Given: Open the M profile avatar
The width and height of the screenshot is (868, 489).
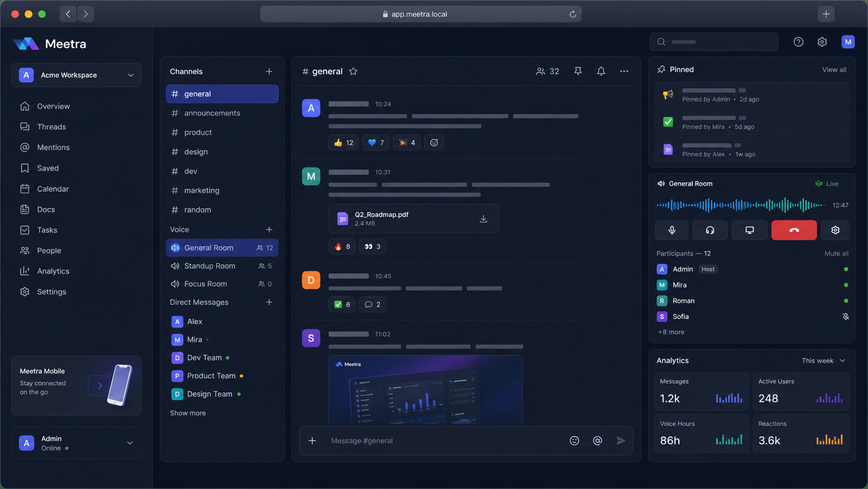Looking at the screenshot, I should click(x=848, y=42).
